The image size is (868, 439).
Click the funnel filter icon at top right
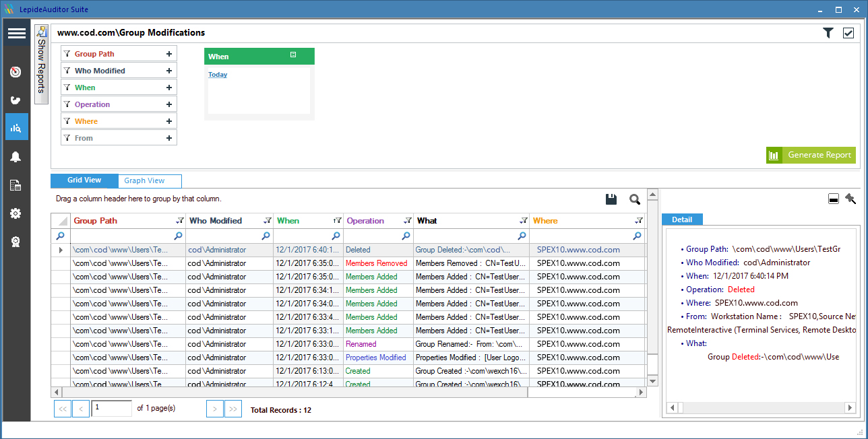click(828, 33)
